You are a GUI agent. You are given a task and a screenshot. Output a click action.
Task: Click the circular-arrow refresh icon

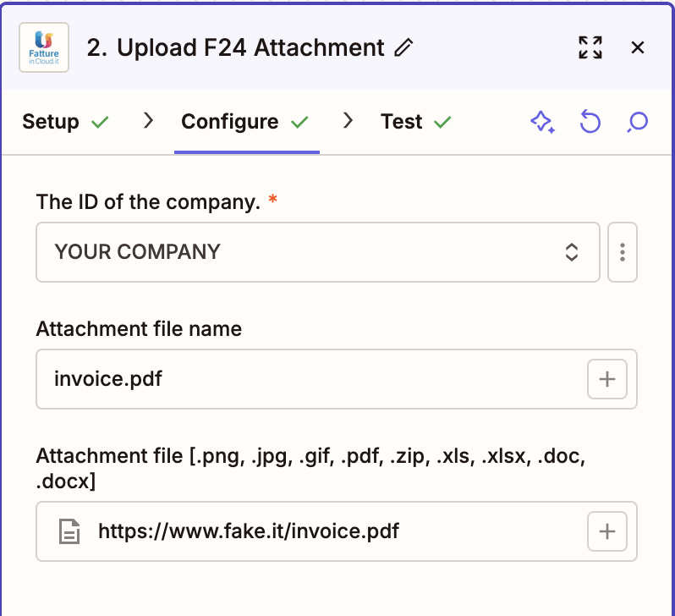590,122
